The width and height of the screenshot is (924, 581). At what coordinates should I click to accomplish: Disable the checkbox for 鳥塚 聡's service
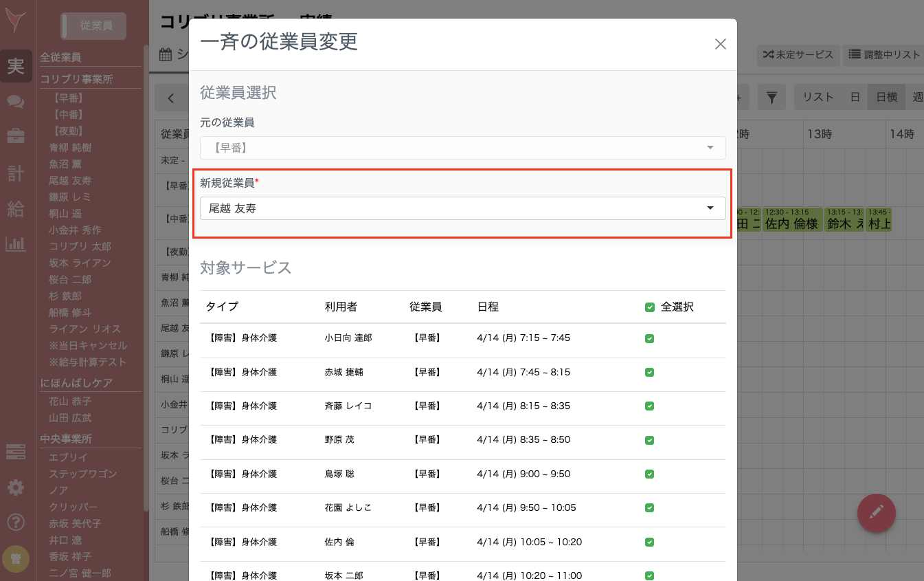(650, 474)
